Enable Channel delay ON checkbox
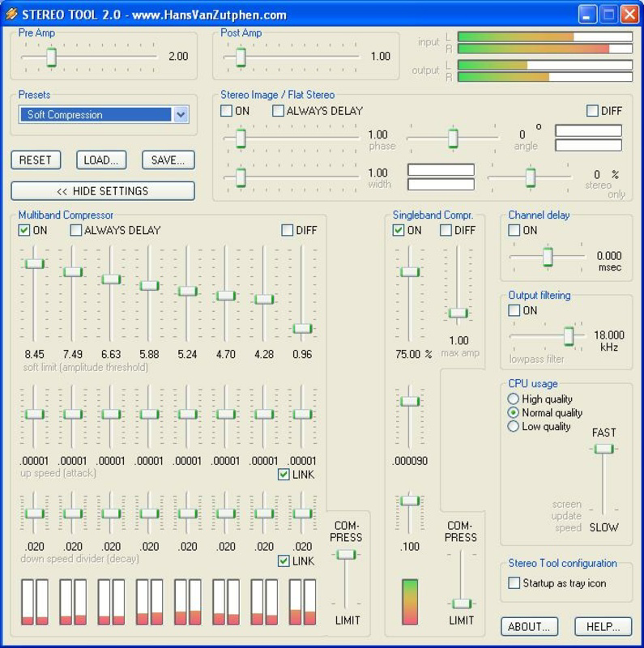Screen dimensions: 644x648 tap(514, 230)
